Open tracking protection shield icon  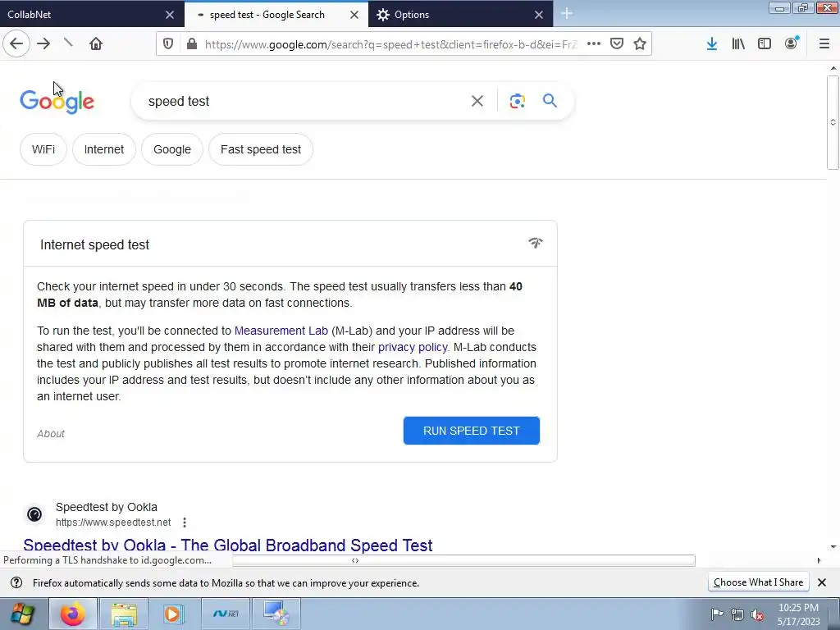coord(168,44)
